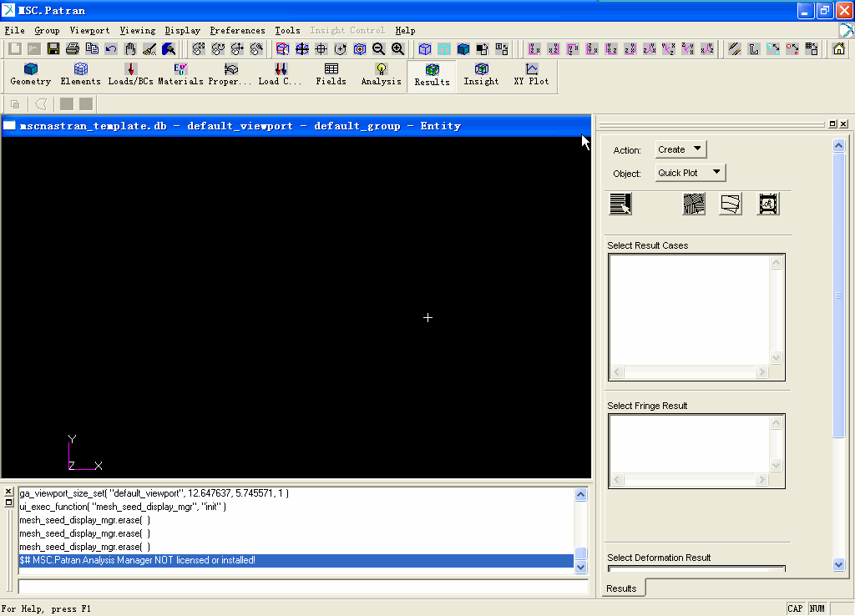Click the Select Results icon in panel

point(620,204)
